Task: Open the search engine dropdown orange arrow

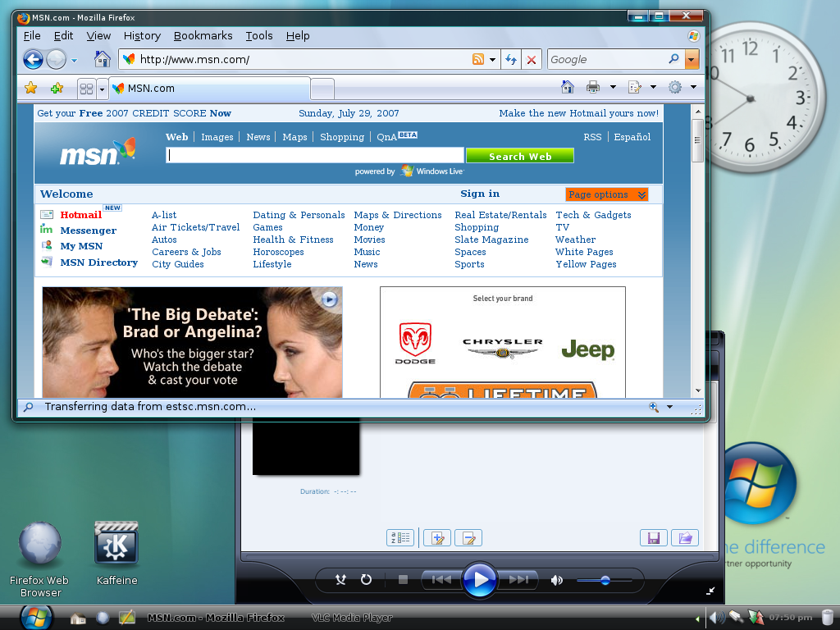Action: tap(692, 59)
